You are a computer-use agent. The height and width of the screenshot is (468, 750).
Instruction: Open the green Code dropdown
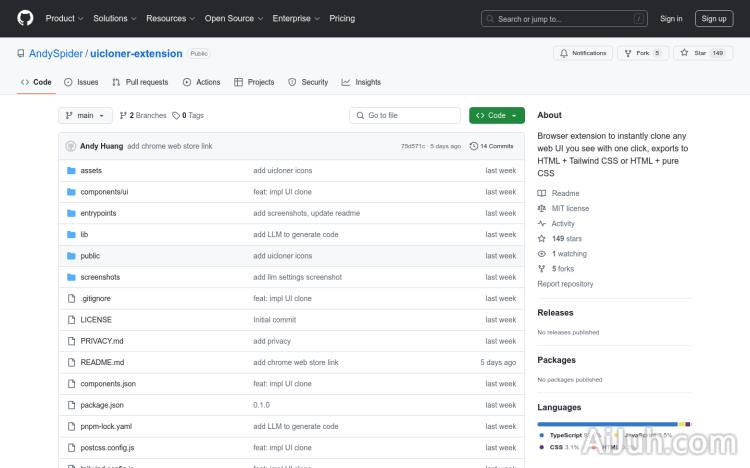coord(496,115)
